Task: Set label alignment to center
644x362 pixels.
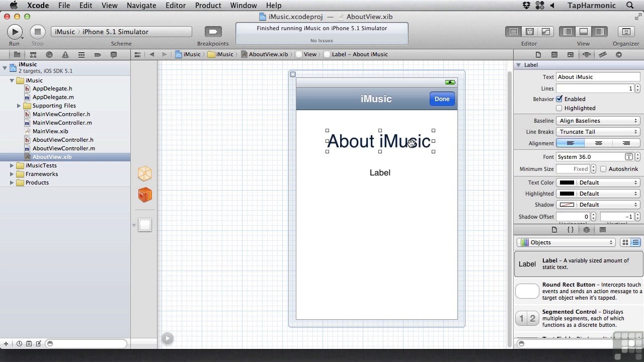Action: coord(598,143)
